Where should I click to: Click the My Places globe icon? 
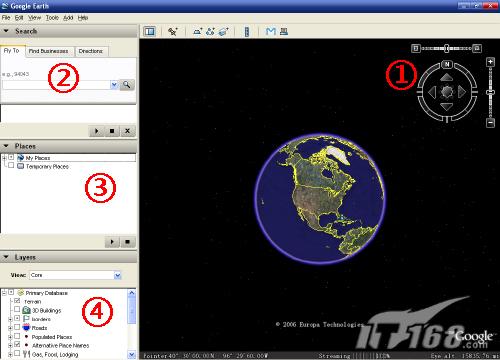click(21, 158)
